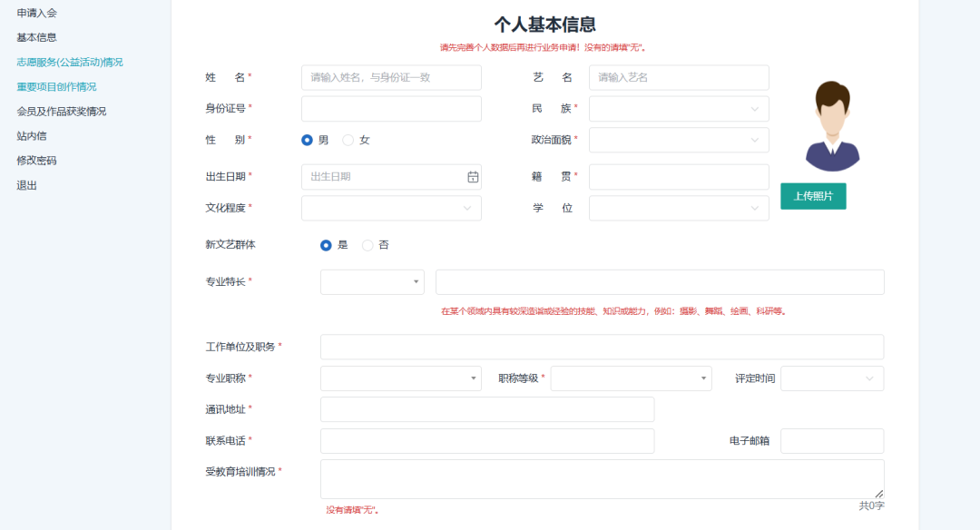
Task: Open 修改密码 from the sidebar
Action: click(x=36, y=161)
